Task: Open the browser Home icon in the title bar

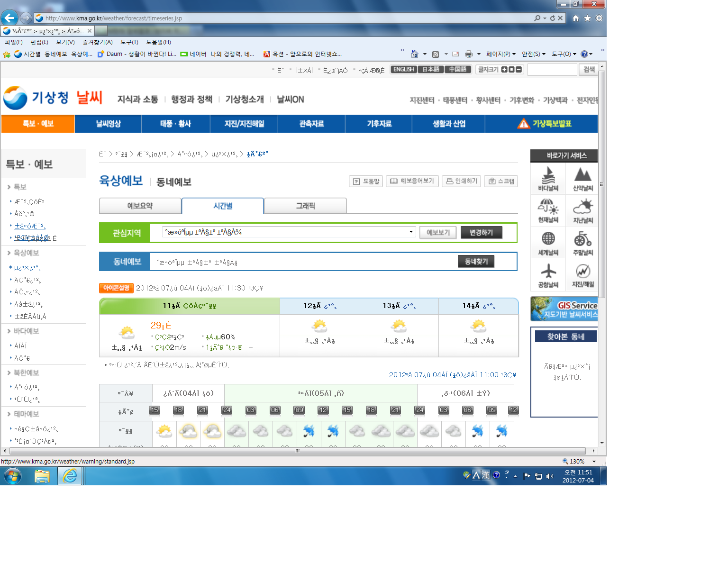Action: [575, 18]
